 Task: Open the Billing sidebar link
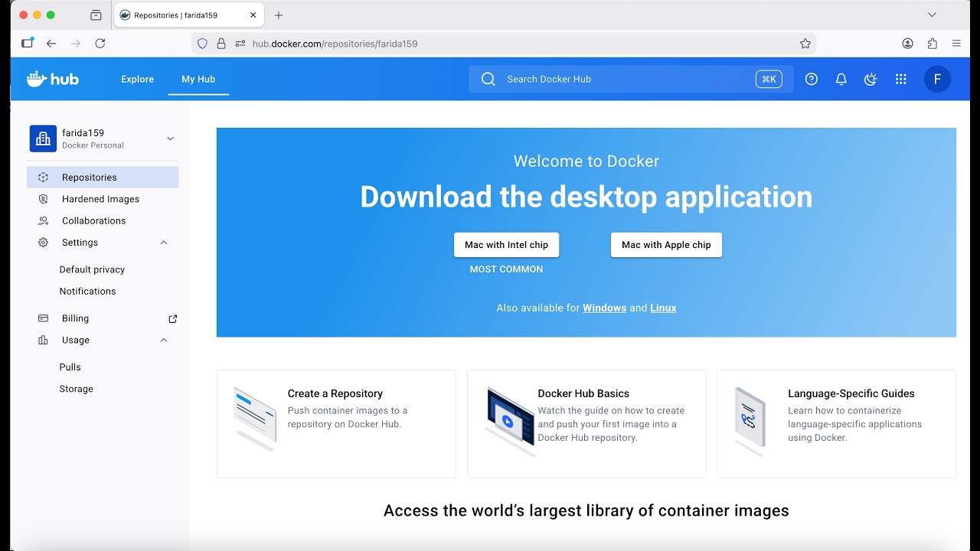(x=103, y=318)
